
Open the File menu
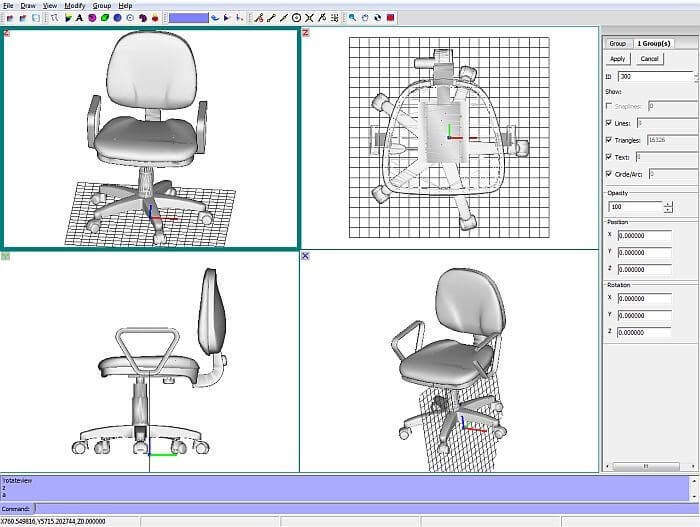(8, 6)
